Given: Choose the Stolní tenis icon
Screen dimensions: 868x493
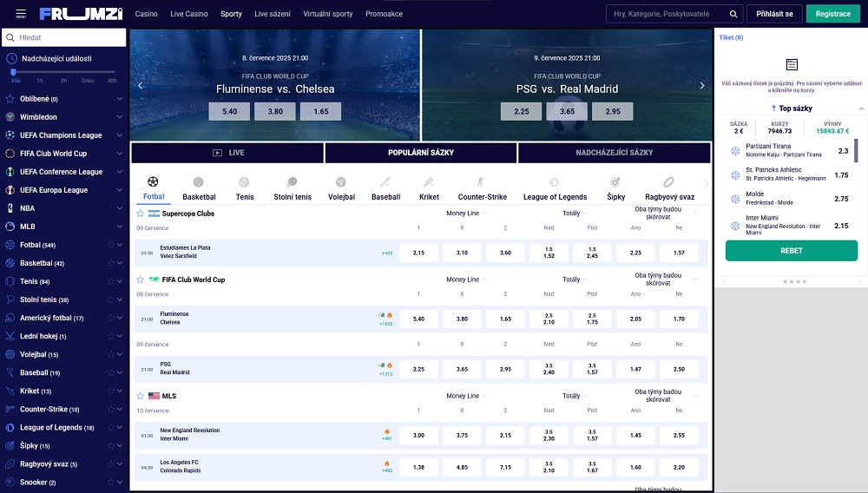Looking at the screenshot, I should pos(292,182).
